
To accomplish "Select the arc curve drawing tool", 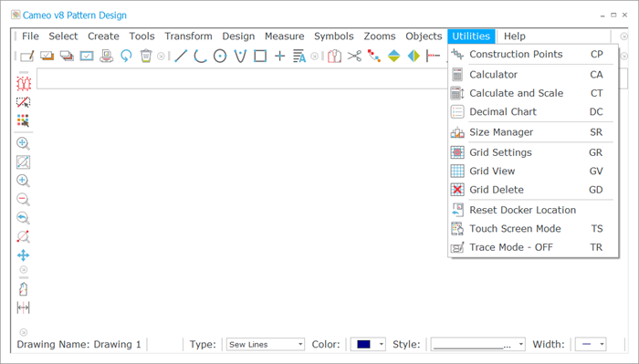I will click(200, 56).
